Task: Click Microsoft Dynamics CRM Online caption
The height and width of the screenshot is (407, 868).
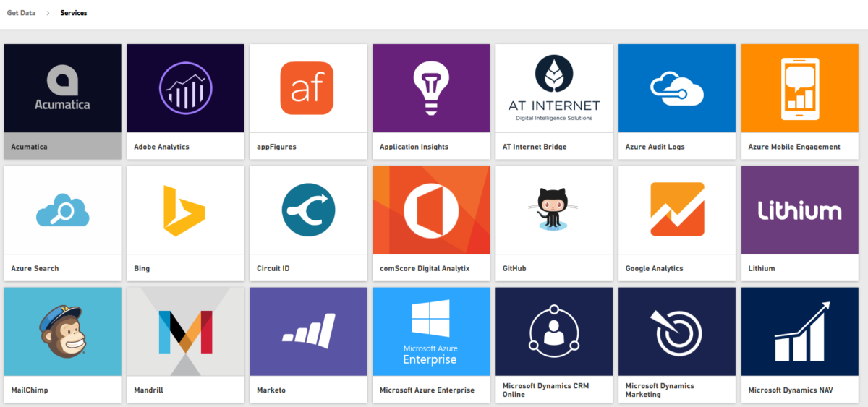Action: point(546,390)
